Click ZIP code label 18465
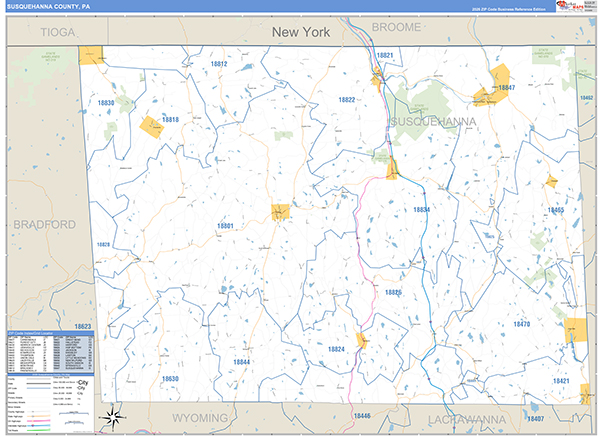Image resolution: width=600 pixels, height=436 pixels. tap(556, 210)
